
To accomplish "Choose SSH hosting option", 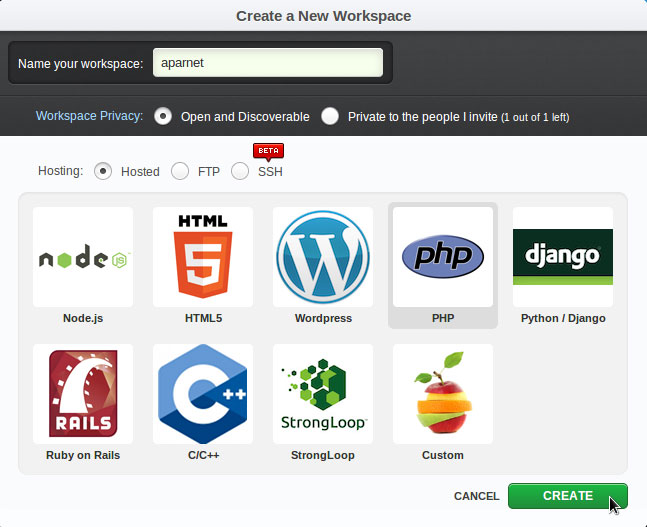I will 240,171.
